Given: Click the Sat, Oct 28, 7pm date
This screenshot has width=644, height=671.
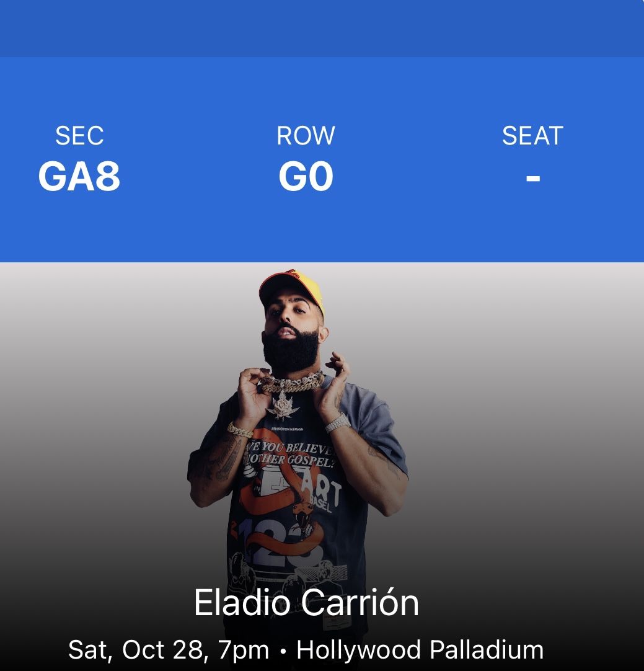Looking at the screenshot, I should pyautogui.click(x=168, y=650).
